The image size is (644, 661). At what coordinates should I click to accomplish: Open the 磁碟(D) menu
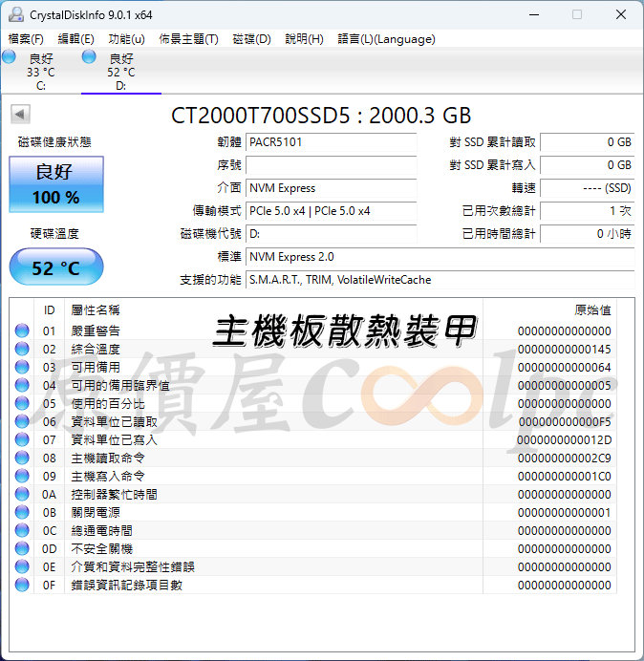[x=252, y=39]
